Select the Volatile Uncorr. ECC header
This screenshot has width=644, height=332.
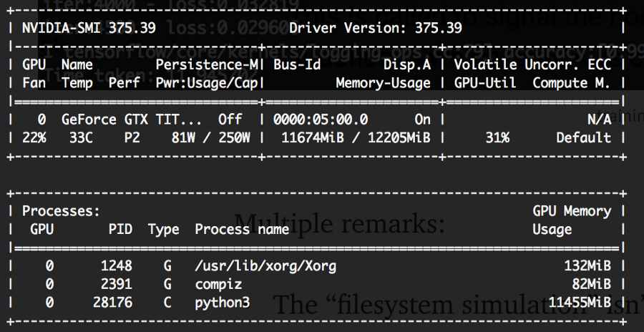532,64
